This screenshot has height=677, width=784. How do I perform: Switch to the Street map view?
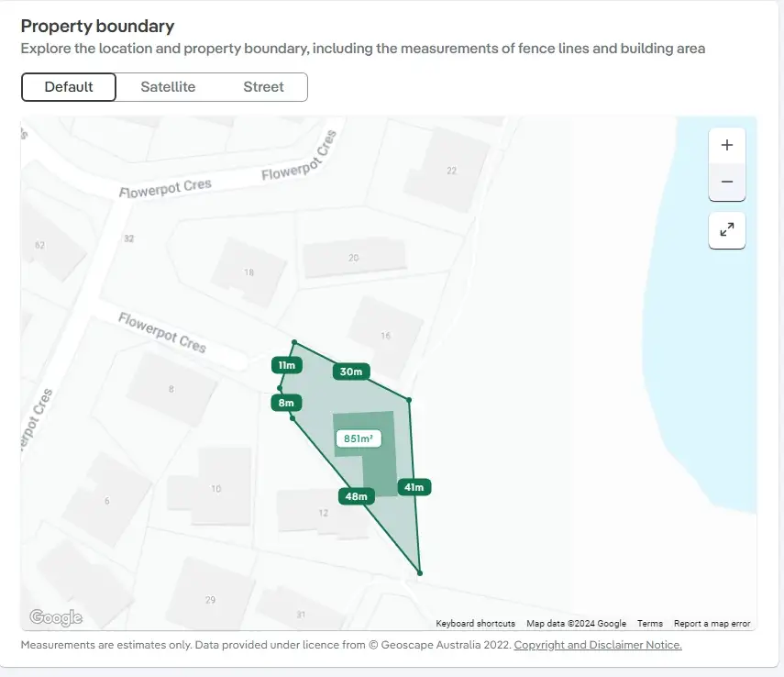point(263,87)
